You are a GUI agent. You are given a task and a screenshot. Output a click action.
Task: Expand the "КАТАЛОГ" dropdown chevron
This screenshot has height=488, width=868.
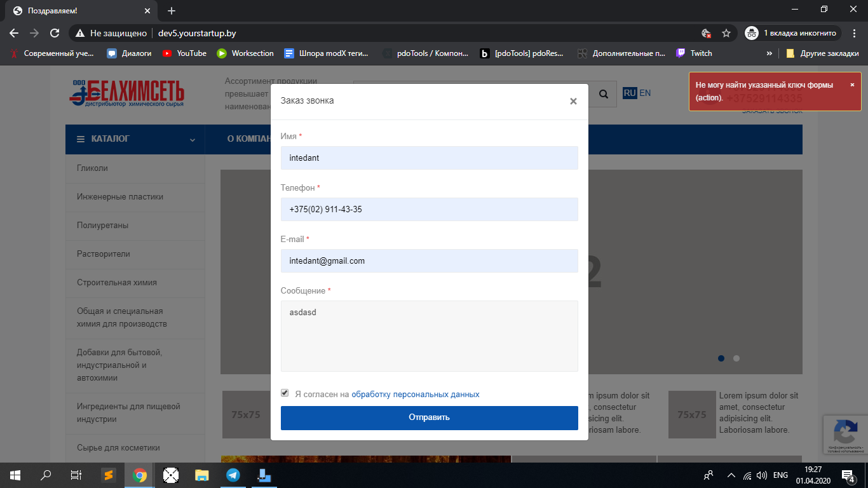(x=193, y=139)
